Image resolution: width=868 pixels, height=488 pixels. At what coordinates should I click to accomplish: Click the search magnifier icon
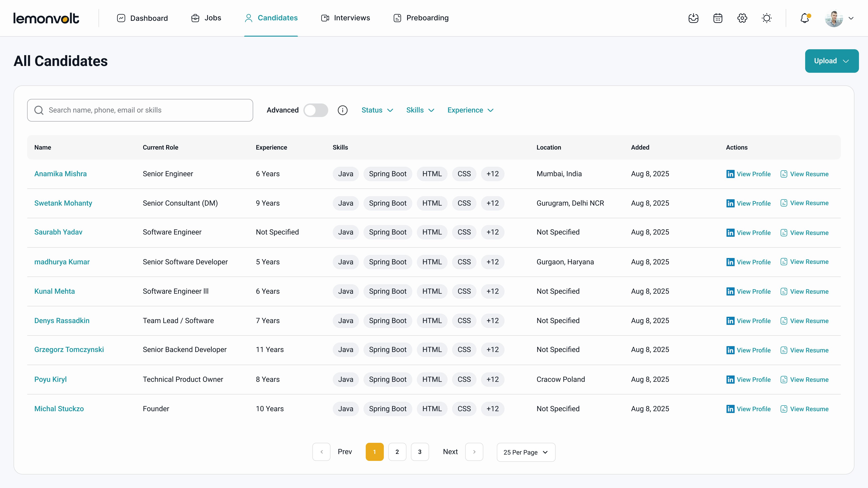coord(39,110)
